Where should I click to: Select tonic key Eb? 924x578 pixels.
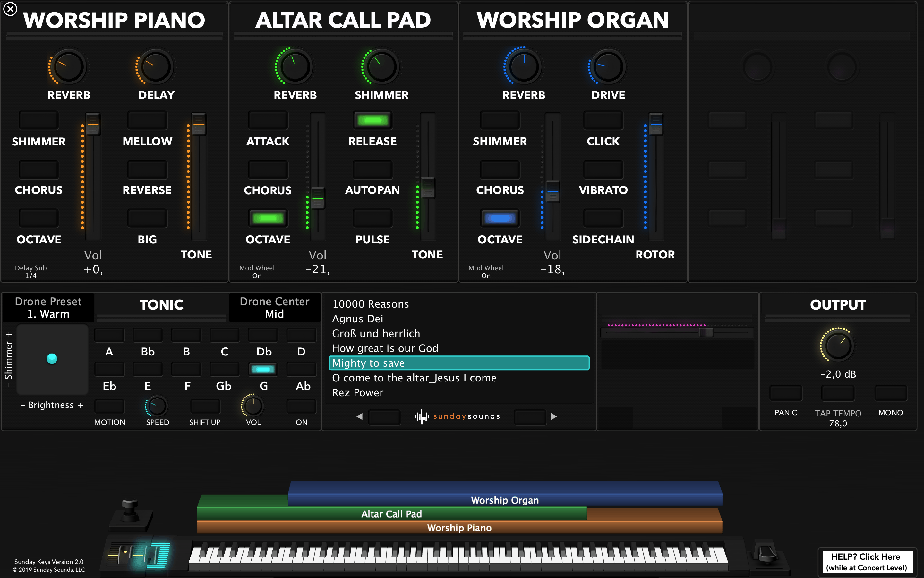(x=109, y=369)
